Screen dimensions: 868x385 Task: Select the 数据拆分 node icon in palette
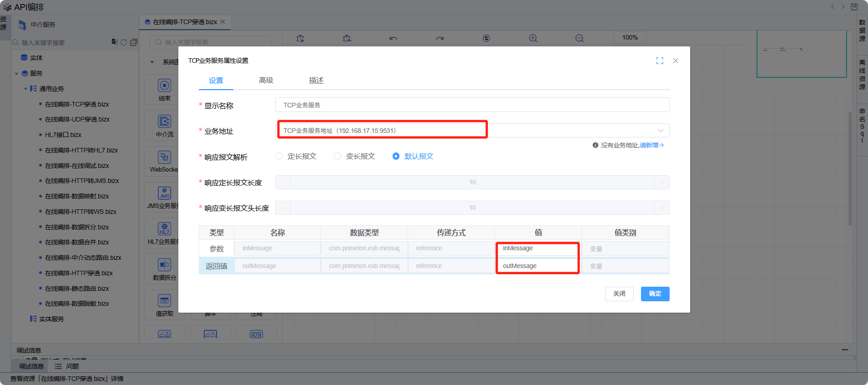point(164,265)
